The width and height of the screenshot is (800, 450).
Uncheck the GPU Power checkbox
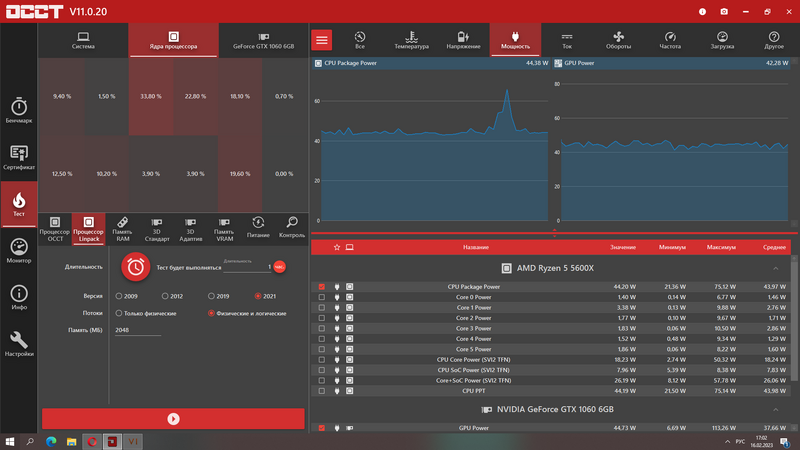pos(321,428)
